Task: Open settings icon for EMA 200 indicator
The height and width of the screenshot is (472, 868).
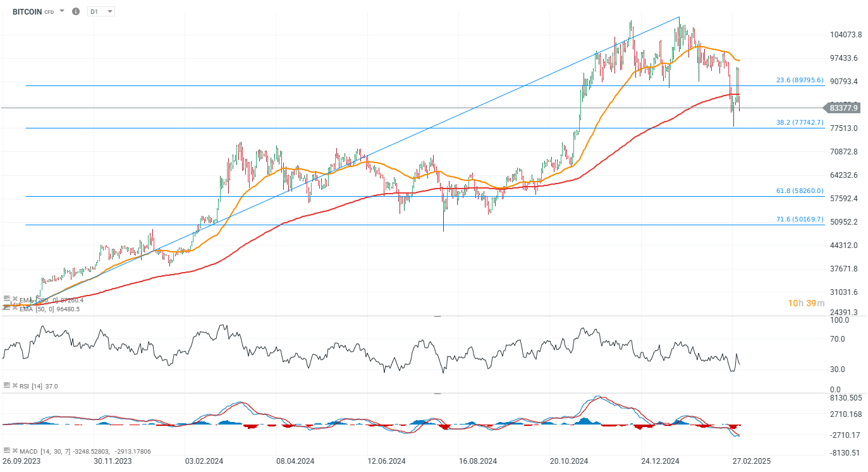Action: 6,298
